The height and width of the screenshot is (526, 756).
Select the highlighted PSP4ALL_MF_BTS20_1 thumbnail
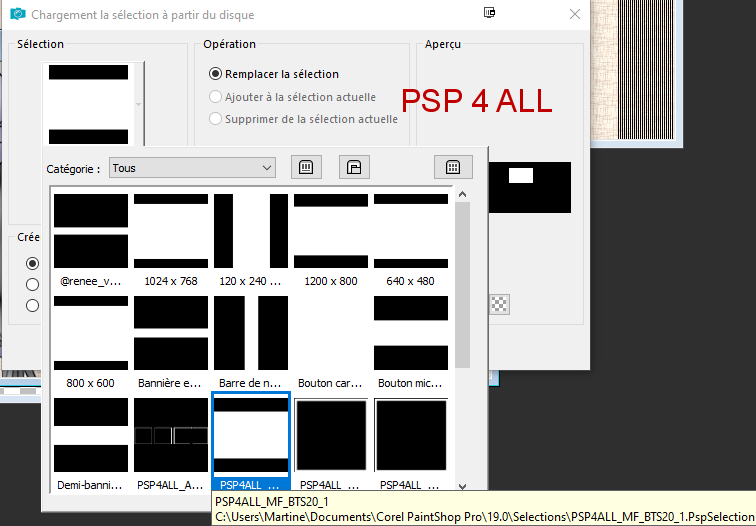click(251, 440)
